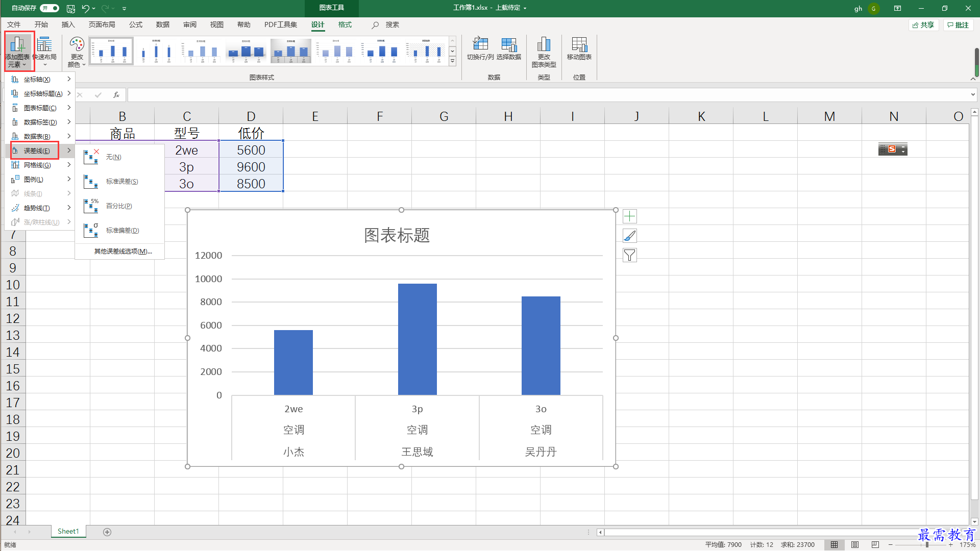Expand the Gridlines submenu
The width and height of the screenshot is (980, 551).
[40, 165]
